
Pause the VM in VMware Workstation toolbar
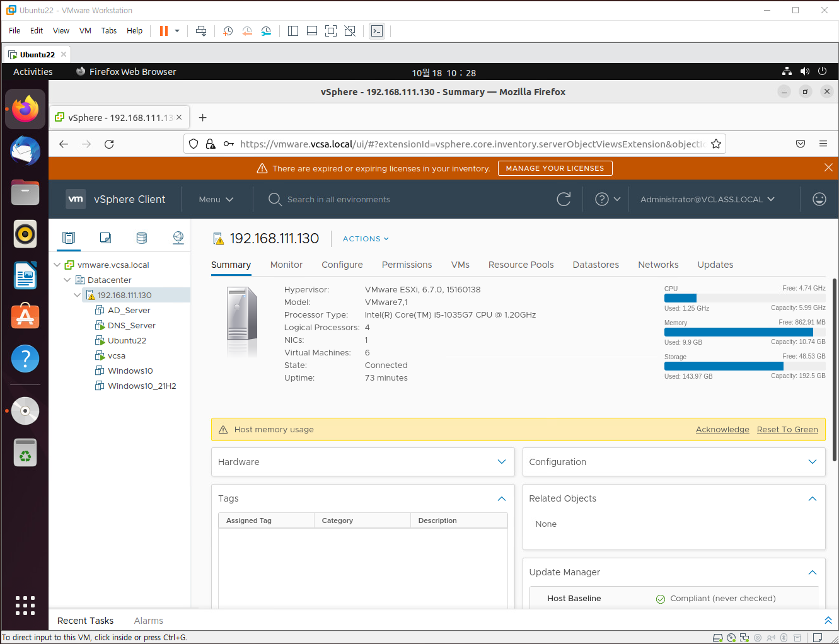point(164,31)
